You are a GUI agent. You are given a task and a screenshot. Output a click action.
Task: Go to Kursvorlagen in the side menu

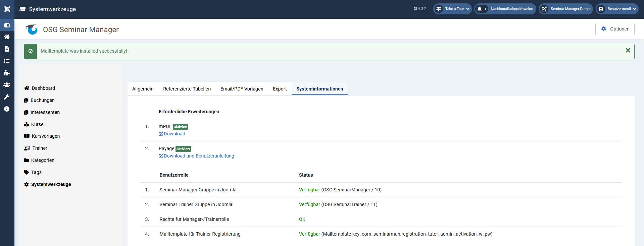[46, 136]
